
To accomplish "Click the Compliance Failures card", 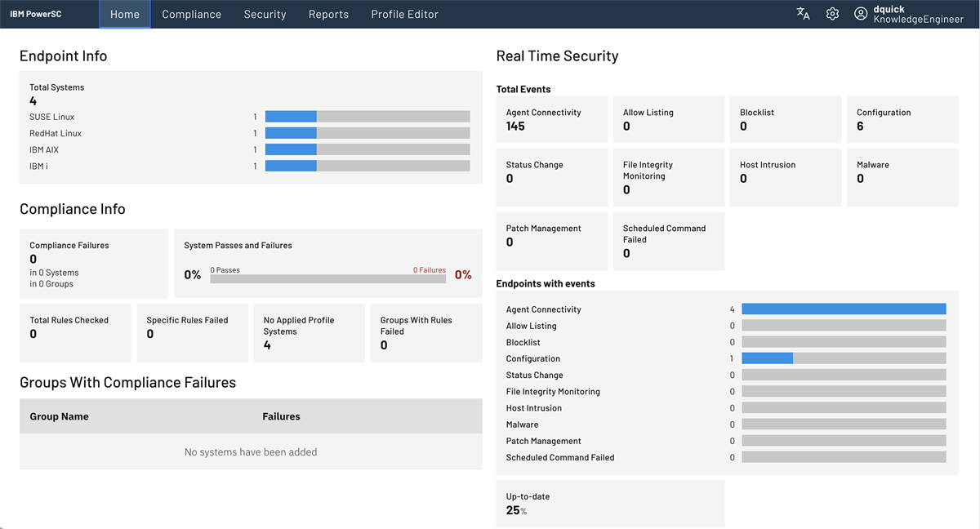I will pos(93,263).
